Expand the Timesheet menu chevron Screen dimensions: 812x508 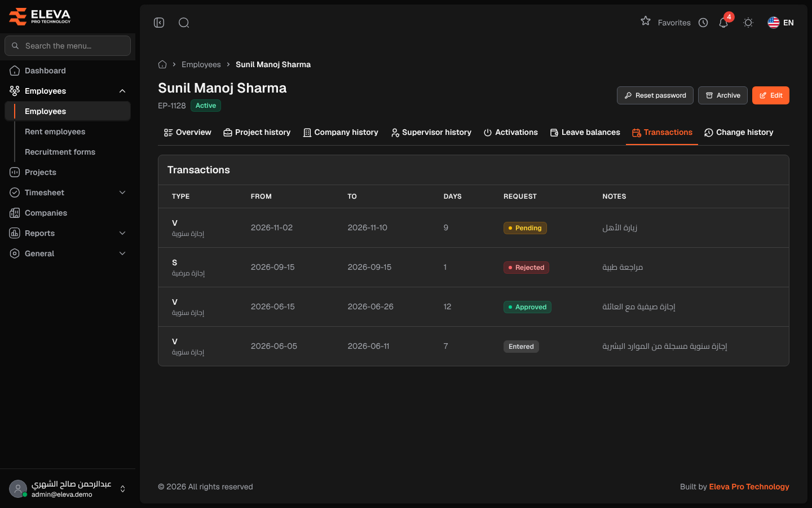122,192
